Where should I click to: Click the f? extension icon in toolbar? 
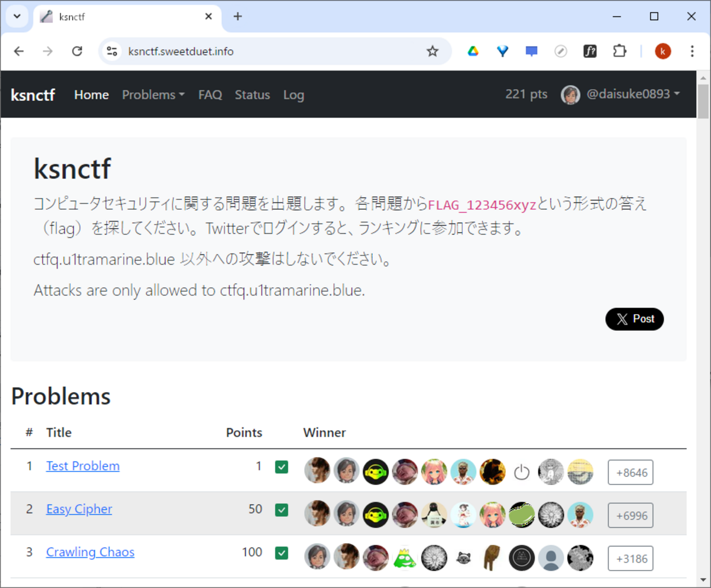click(x=590, y=51)
